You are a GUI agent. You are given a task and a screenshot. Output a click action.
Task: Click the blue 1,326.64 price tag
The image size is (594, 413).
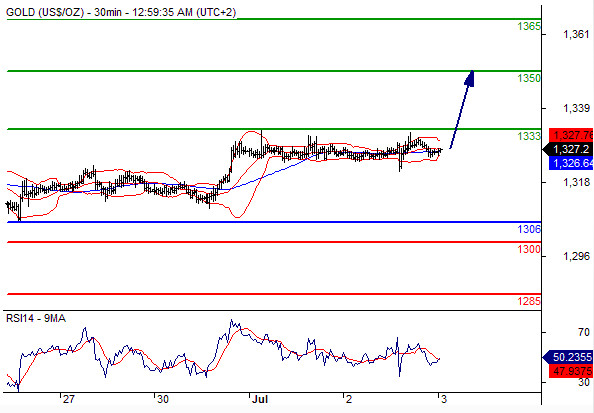coord(571,163)
